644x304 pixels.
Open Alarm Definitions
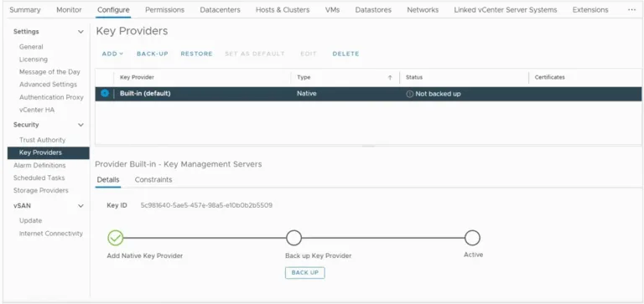[39, 165]
